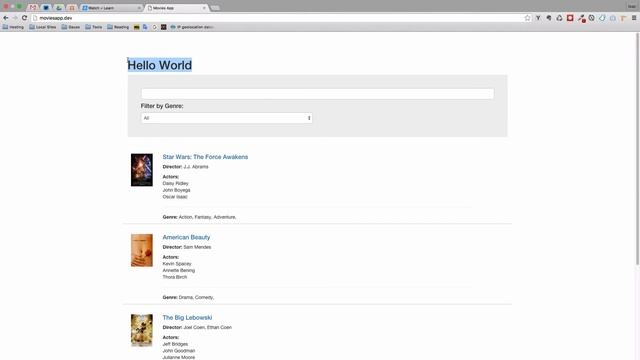640x360 pixels.
Task: Click actor name Jeff Bridges
Action: click(x=175, y=344)
